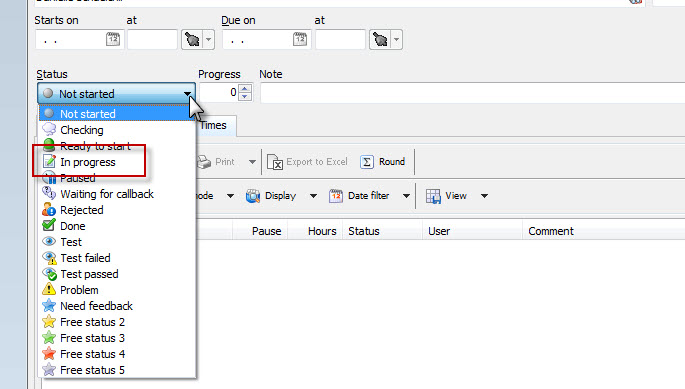Expand the Due on time picker arrow

(397, 40)
